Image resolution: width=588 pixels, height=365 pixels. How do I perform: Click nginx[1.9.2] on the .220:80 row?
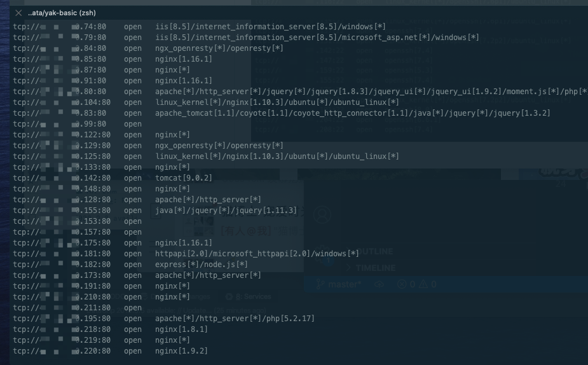[181, 351]
